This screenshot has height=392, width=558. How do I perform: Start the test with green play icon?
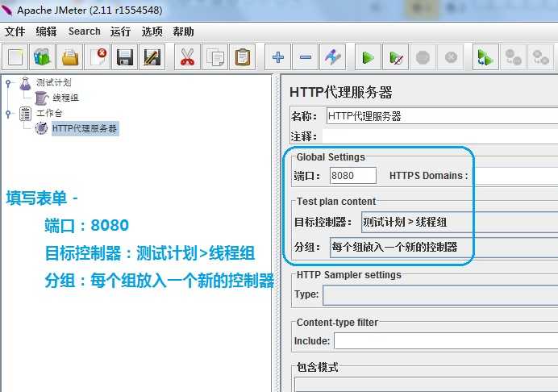click(x=368, y=57)
